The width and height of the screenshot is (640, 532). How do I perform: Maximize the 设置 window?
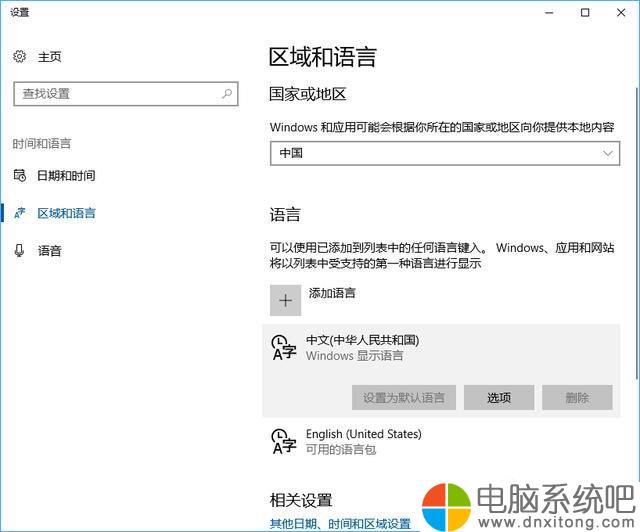click(x=585, y=13)
